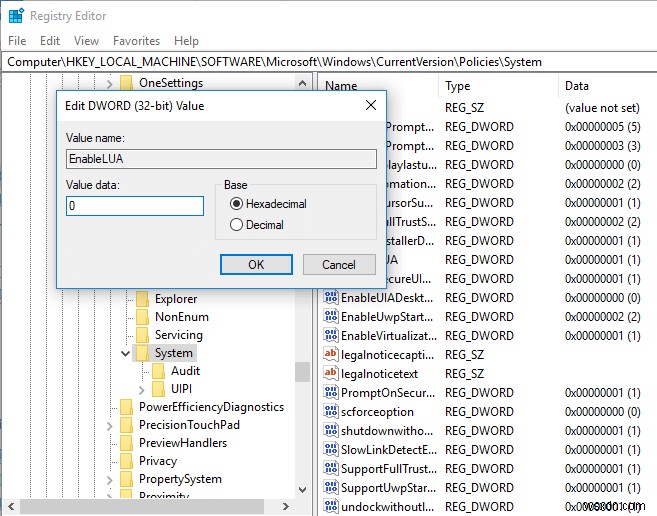Open the Favorites menu

(x=137, y=41)
